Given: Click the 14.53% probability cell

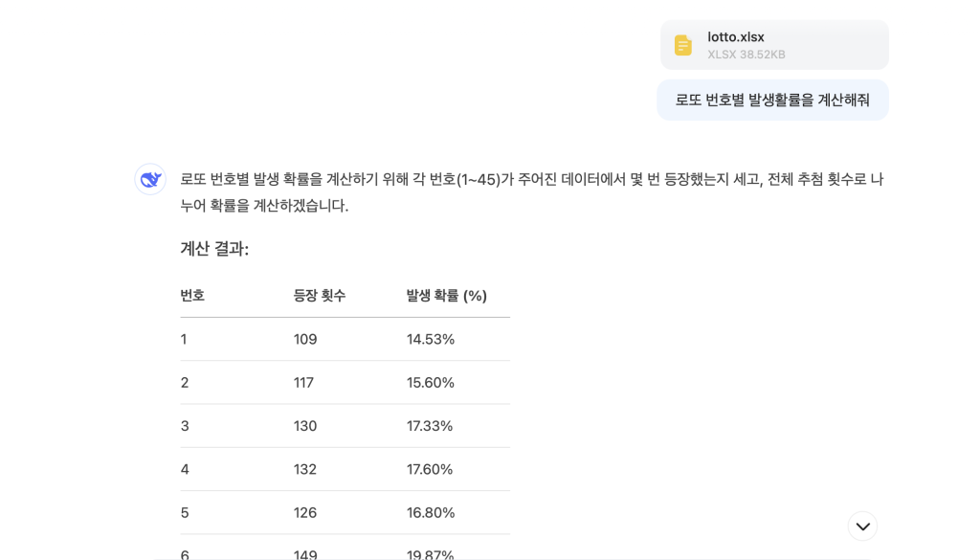Looking at the screenshot, I should (x=431, y=339).
